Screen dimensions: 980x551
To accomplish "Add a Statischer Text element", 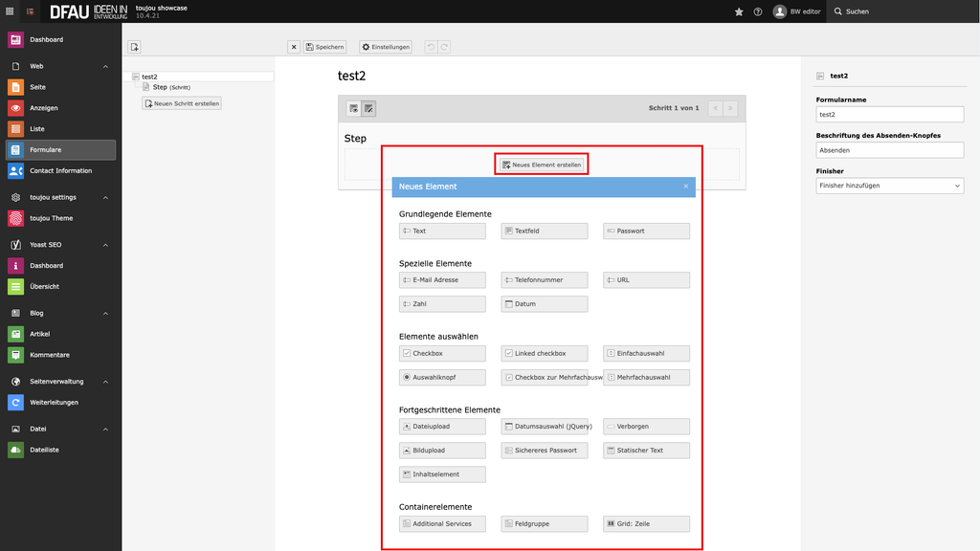I will pyautogui.click(x=646, y=451).
